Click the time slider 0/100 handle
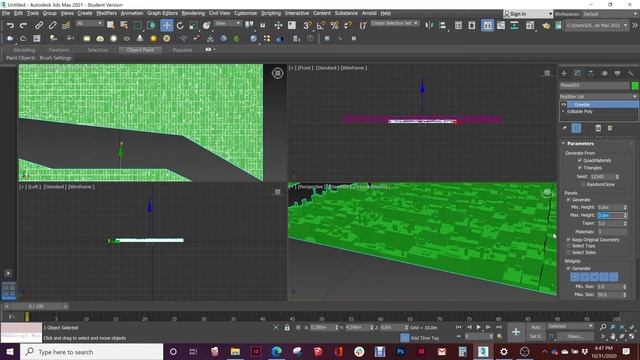The width and height of the screenshot is (640, 360). [36, 306]
